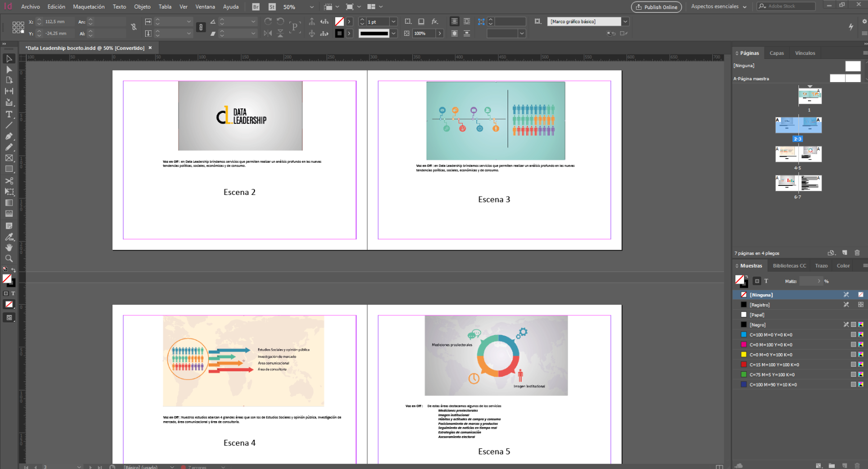The width and height of the screenshot is (868, 469).
Task: Open the stroke style dropdown
Action: tap(393, 33)
